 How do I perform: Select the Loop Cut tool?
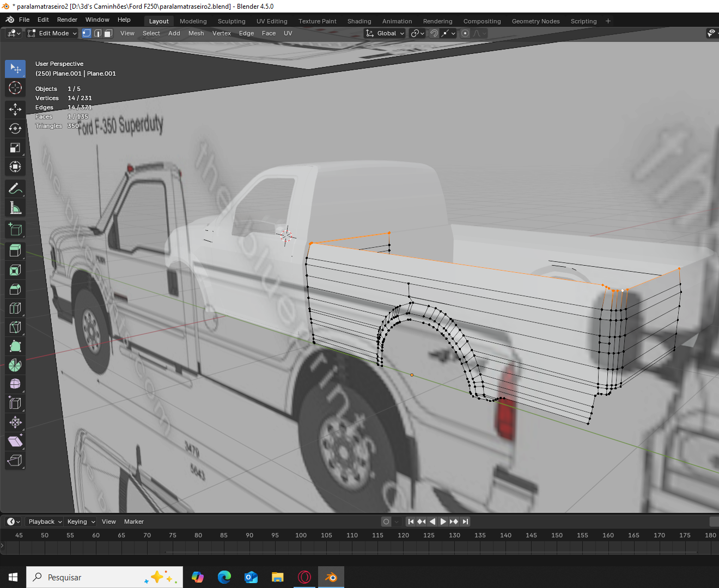(15, 308)
